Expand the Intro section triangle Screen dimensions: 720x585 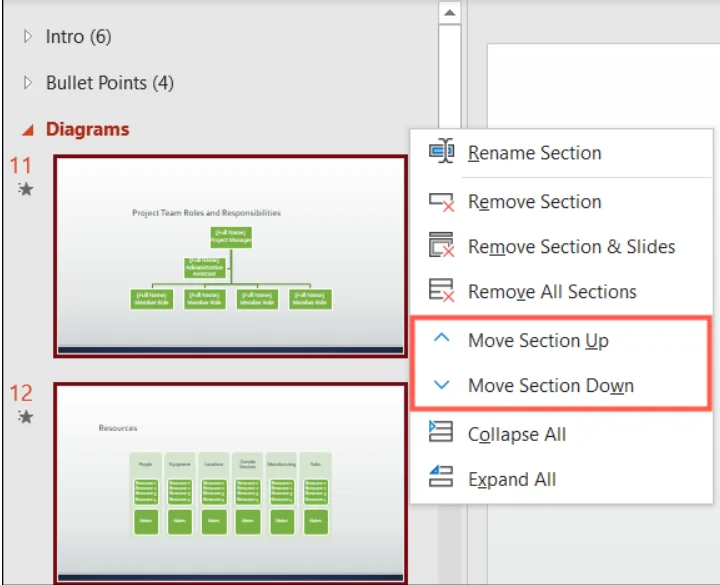coord(28,36)
